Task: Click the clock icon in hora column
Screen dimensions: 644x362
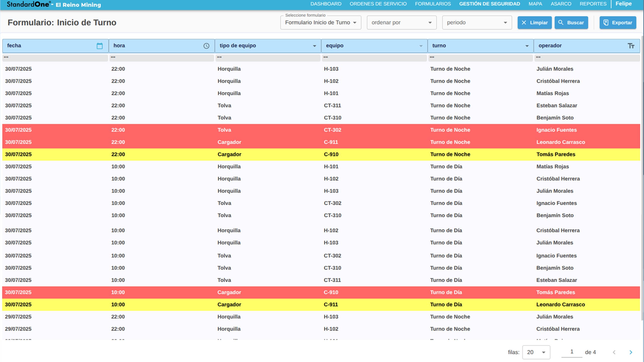Action: [x=206, y=46]
